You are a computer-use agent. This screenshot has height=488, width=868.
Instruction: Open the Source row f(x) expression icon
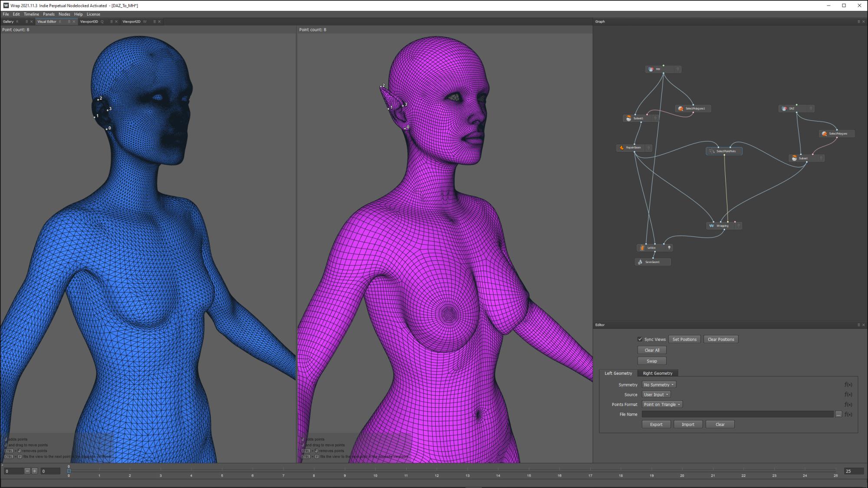point(848,394)
